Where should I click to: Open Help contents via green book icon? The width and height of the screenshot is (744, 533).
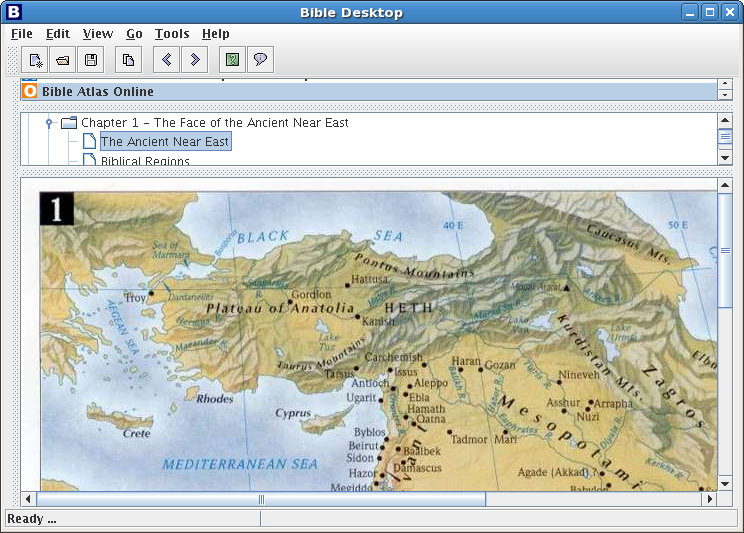[x=232, y=60]
